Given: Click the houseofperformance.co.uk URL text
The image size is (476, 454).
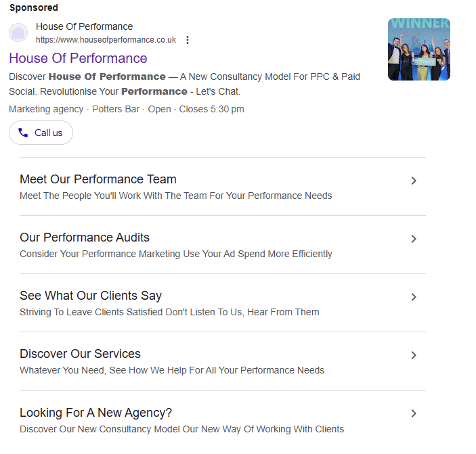Looking at the screenshot, I should pyautogui.click(x=106, y=40).
